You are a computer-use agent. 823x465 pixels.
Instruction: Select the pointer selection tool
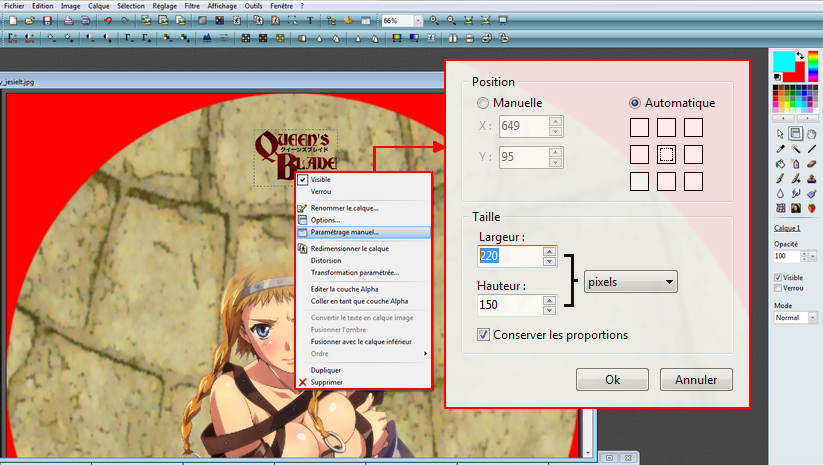(x=780, y=134)
